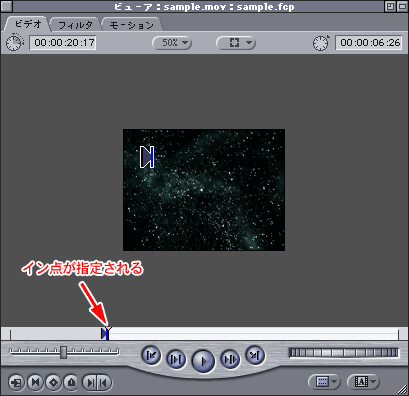
Task: Add a marker with Marker button
Action: pyautogui.click(x=71, y=382)
